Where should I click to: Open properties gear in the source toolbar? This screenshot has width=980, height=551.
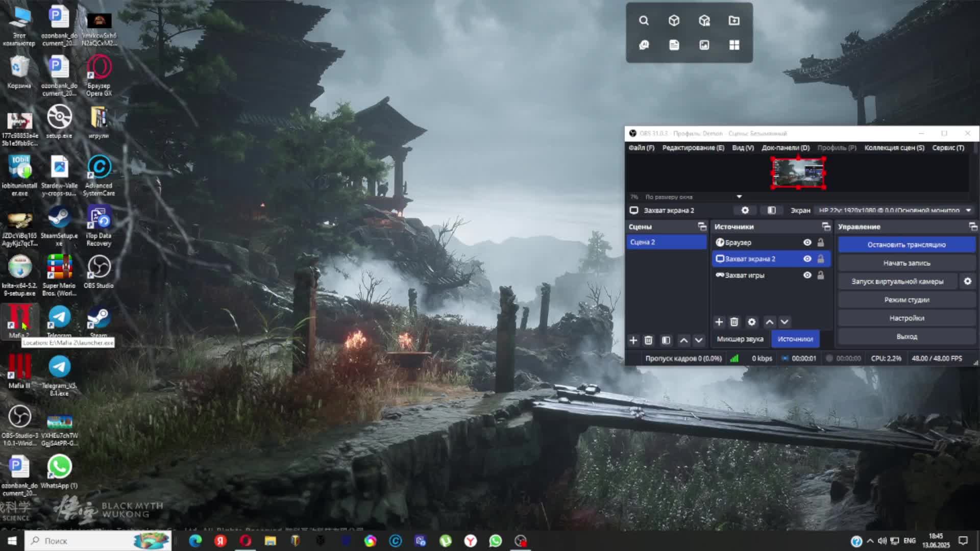(x=745, y=210)
